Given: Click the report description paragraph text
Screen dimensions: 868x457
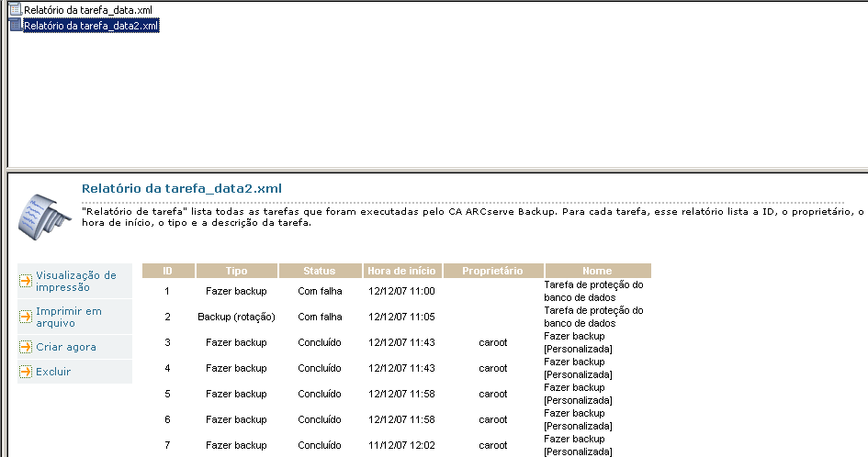Looking at the screenshot, I should 472,217.
